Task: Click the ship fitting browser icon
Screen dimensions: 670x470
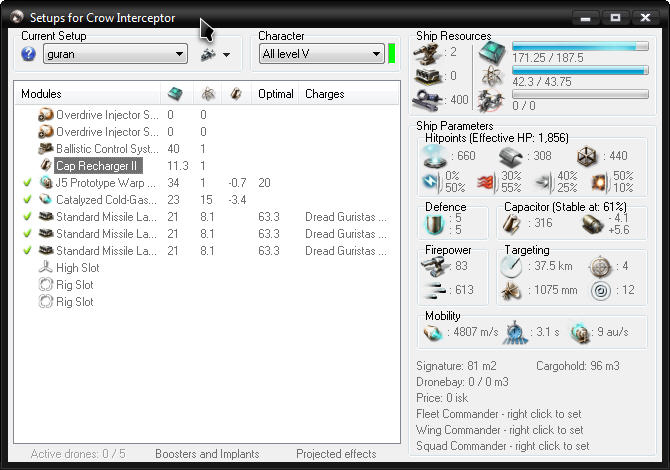Action: (209, 54)
